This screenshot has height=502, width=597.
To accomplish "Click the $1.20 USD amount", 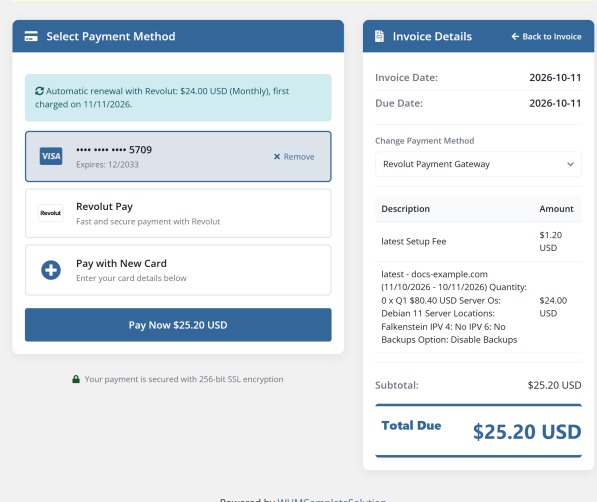I will 551,241.
